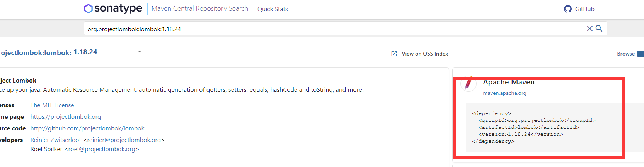
Task: Open Quick Stats in the header
Action: (273, 9)
